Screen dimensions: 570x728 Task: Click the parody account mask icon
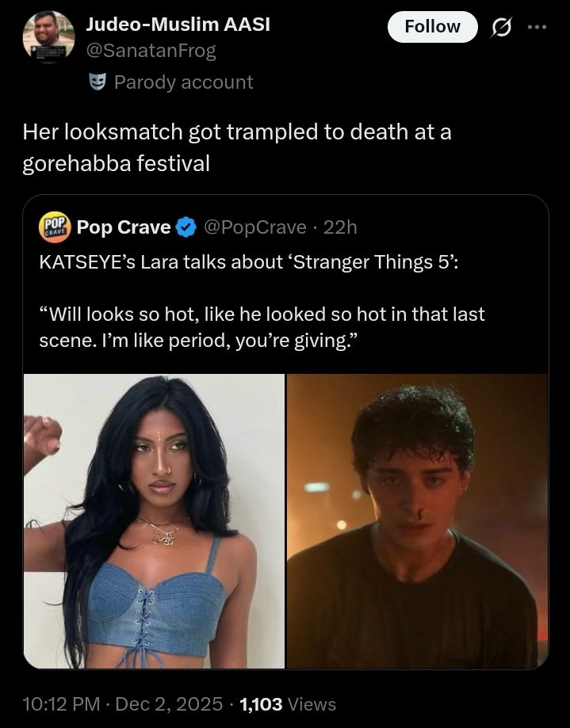[x=98, y=82]
